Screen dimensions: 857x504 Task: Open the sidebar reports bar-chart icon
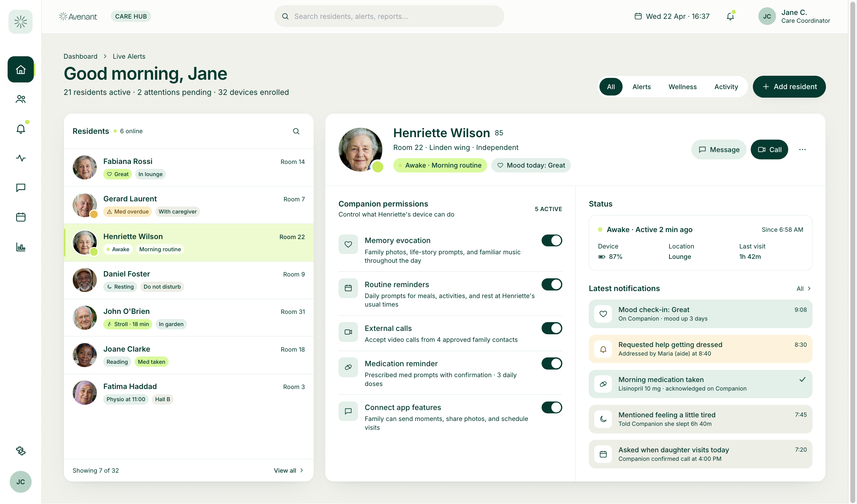[21, 247]
